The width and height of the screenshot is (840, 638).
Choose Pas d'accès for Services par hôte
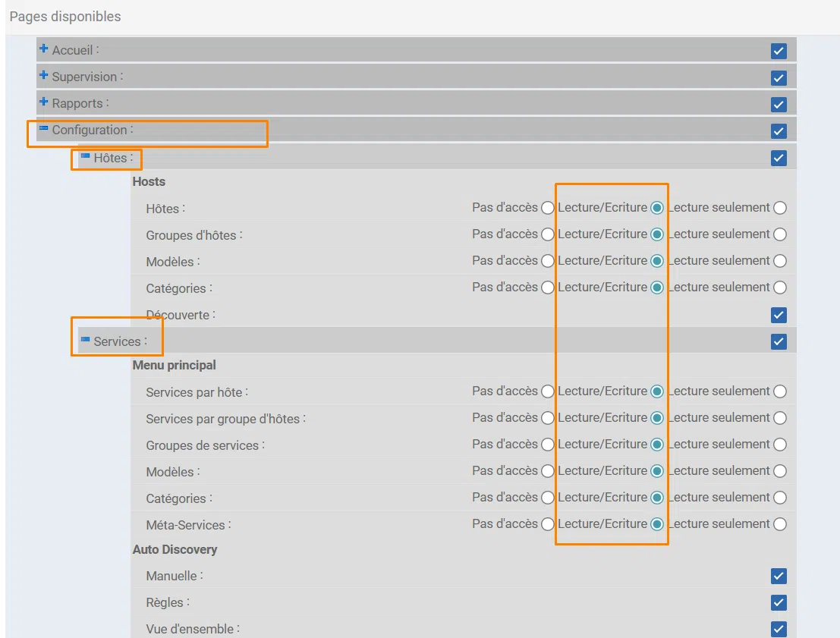548,391
